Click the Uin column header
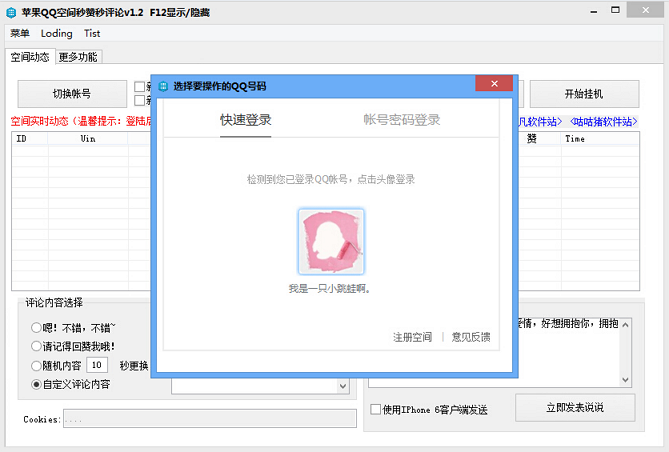The width and height of the screenshot is (669, 452). pos(88,139)
